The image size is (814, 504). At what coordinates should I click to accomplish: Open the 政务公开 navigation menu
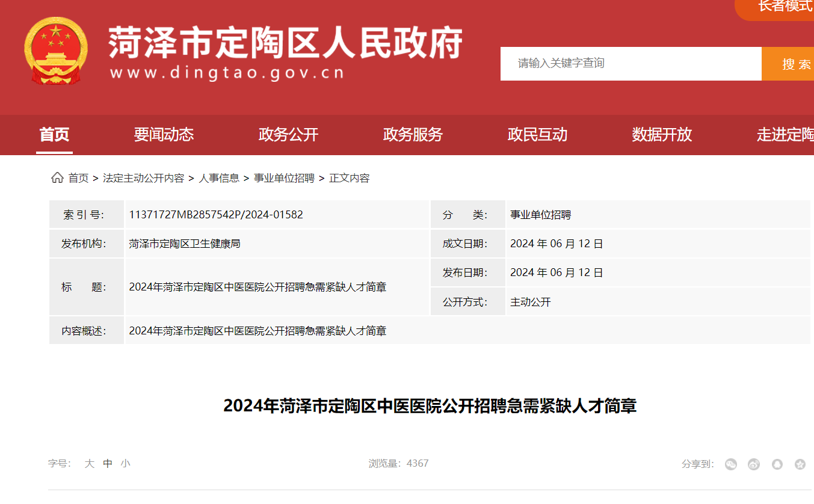pos(288,135)
